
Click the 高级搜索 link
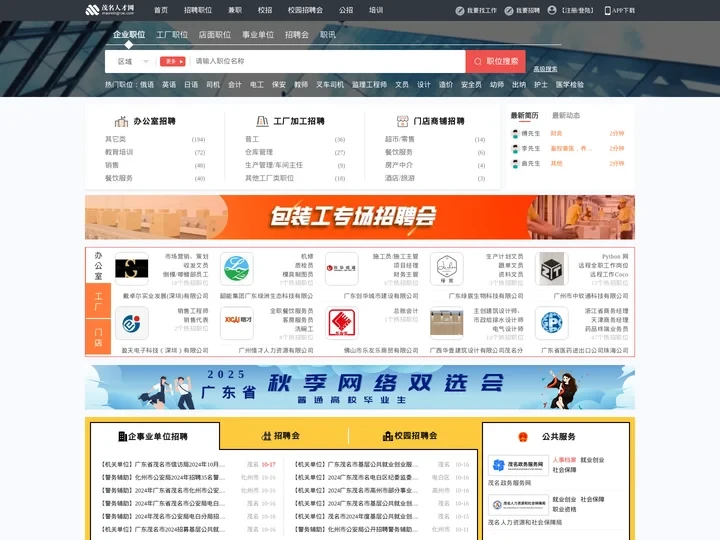tap(545, 69)
